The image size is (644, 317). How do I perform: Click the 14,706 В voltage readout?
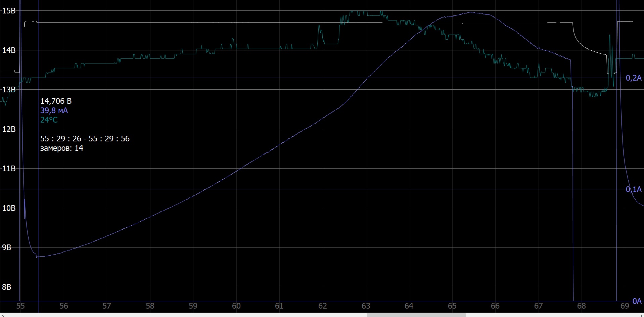56,101
